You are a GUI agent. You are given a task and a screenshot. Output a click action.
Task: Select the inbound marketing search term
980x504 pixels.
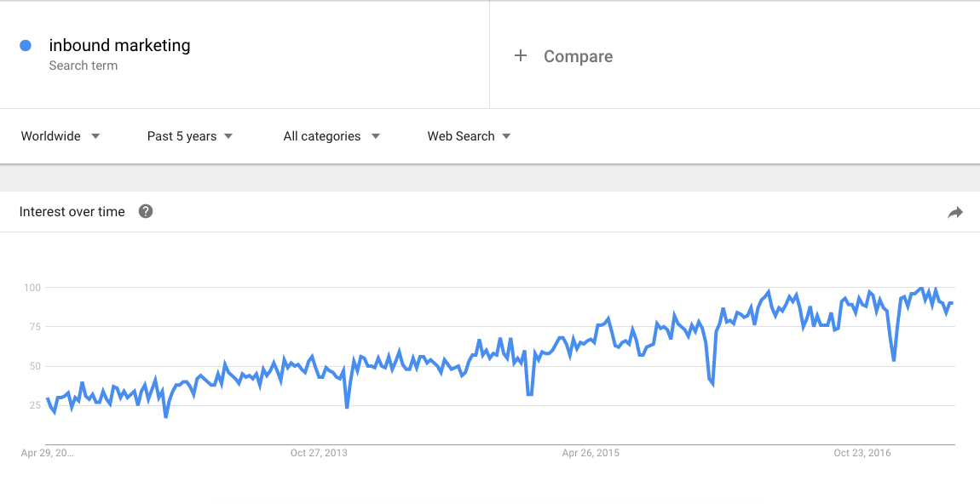point(119,45)
